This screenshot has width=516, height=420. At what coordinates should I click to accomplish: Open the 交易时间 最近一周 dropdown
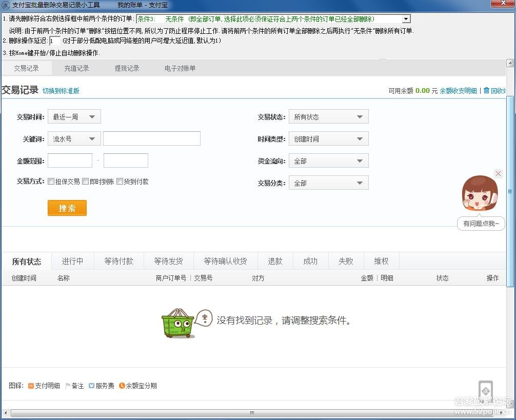74,117
